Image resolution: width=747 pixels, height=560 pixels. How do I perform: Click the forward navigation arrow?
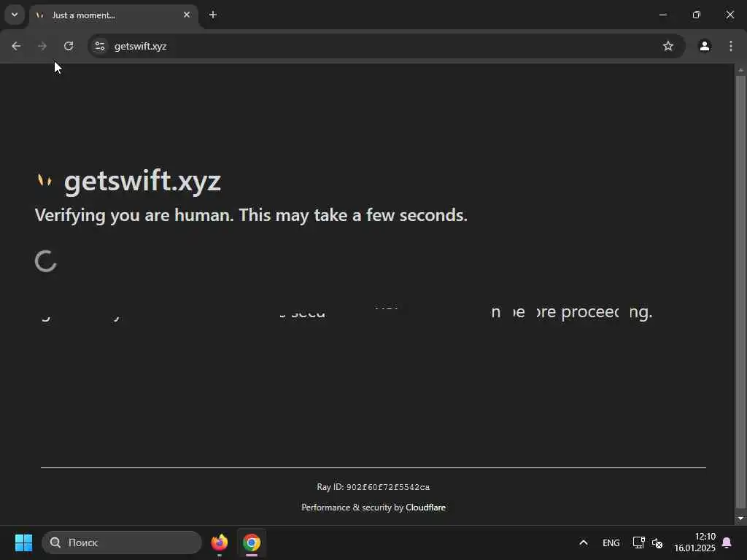pos(42,46)
